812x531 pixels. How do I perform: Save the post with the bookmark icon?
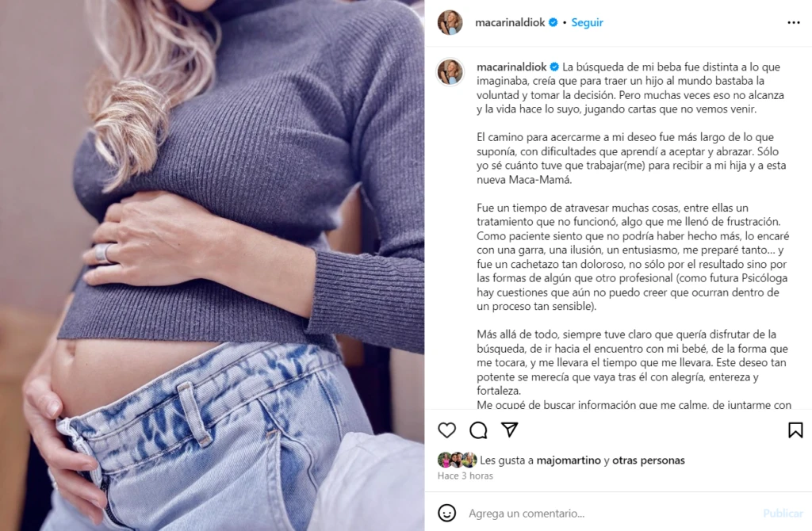[x=795, y=430]
